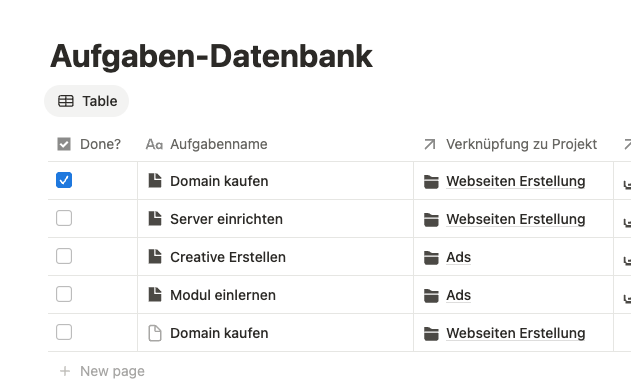The image size is (631, 389).
Task: Select the Aufgaben-Datenbank title text
Action: 211,56
